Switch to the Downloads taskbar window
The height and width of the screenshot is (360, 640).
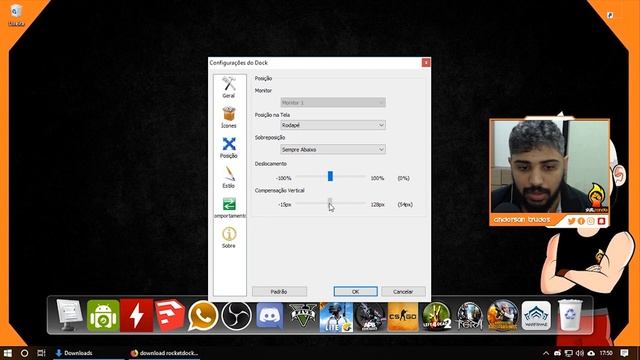[x=89, y=353]
